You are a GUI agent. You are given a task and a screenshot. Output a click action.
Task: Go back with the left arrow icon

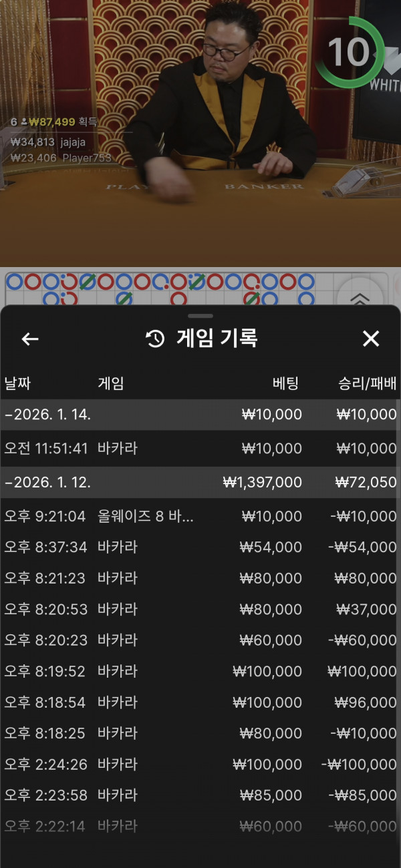(30, 339)
